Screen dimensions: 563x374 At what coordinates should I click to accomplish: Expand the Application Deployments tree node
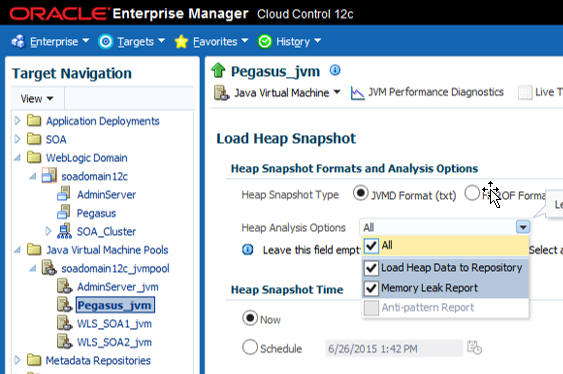coord(17,121)
